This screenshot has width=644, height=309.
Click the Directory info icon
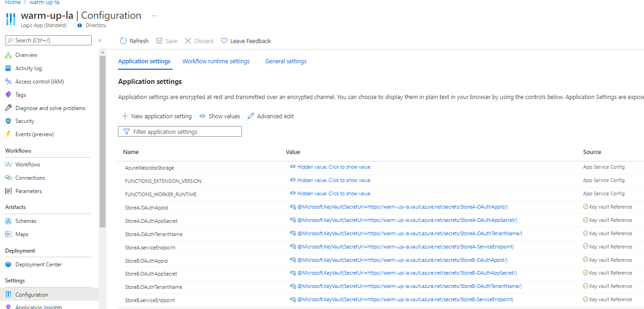(80, 26)
